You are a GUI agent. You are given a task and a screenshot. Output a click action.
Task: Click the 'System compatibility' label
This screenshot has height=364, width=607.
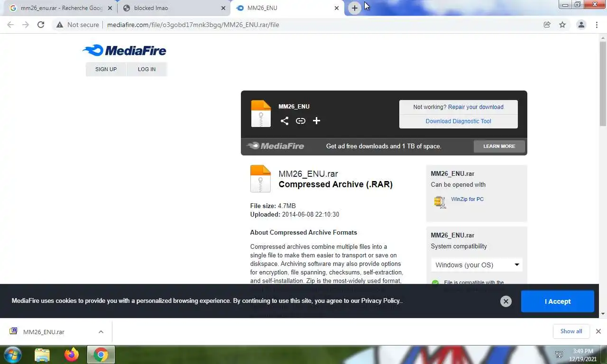(459, 246)
